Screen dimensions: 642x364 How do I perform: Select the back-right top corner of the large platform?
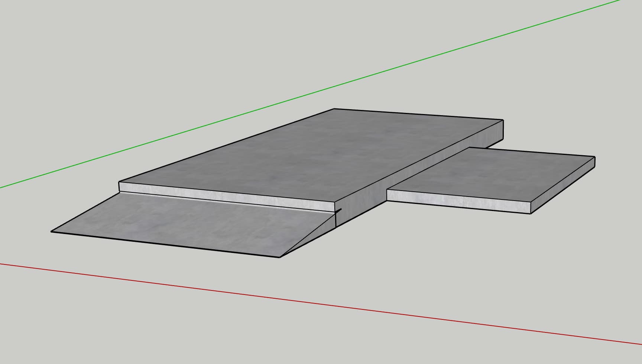tap(503, 120)
